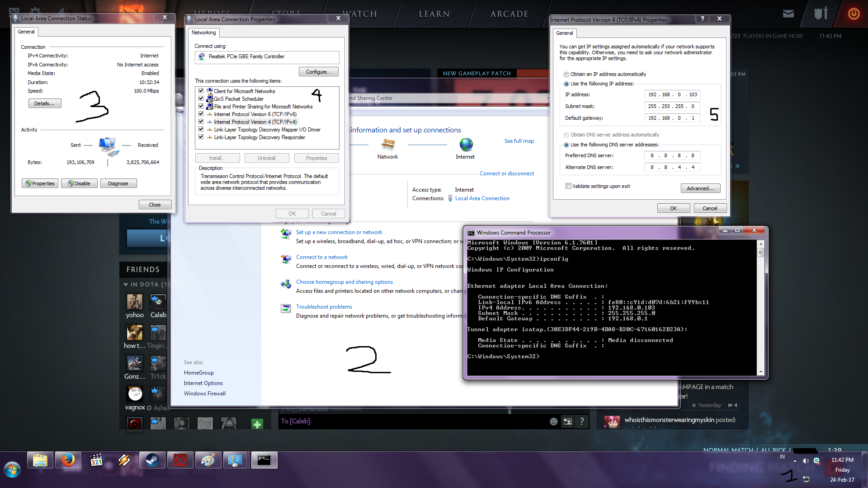
Task: Show hidden tray icons arrow
Action: (795, 461)
